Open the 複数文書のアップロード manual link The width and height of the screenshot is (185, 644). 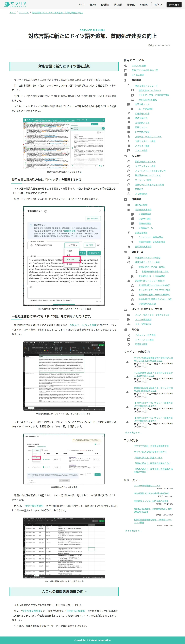click(x=150, y=91)
